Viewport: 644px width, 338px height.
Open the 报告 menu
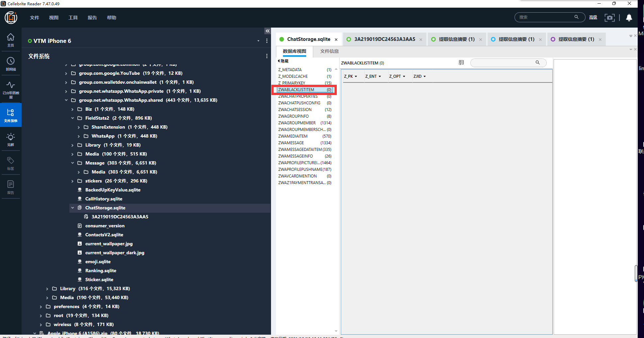click(x=92, y=18)
